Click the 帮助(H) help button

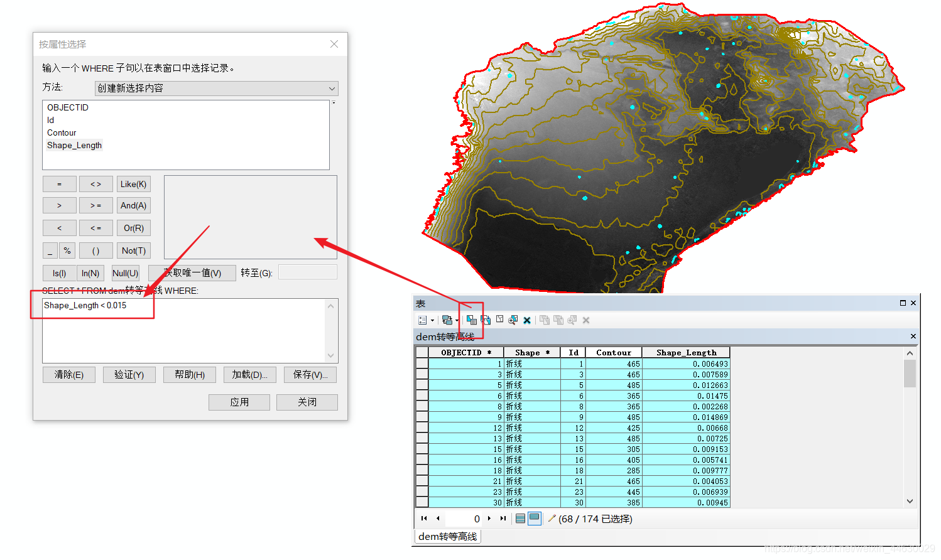(190, 375)
